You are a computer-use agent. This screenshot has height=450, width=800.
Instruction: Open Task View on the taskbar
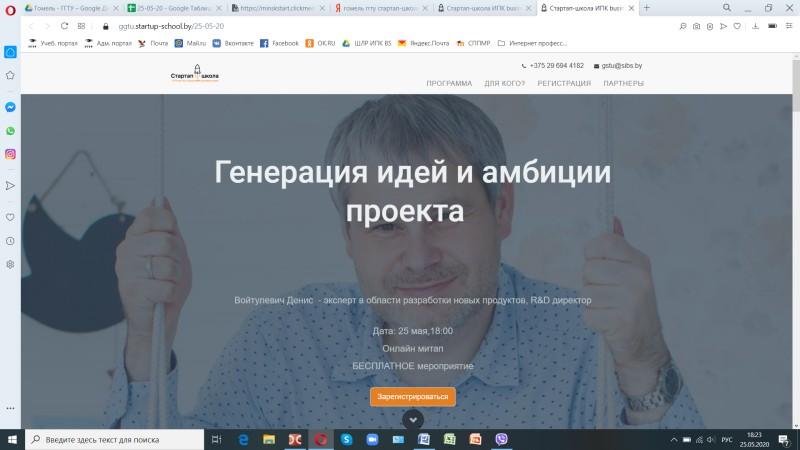coord(216,439)
